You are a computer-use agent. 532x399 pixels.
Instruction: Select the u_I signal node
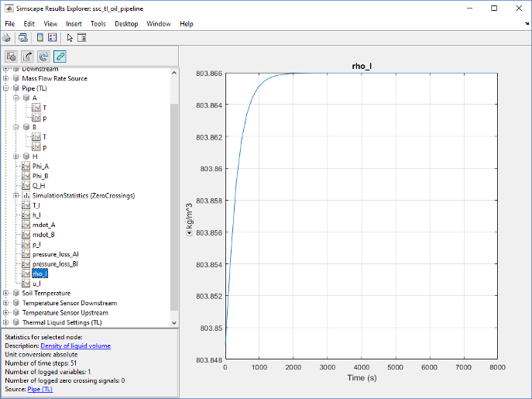[x=36, y=284]
